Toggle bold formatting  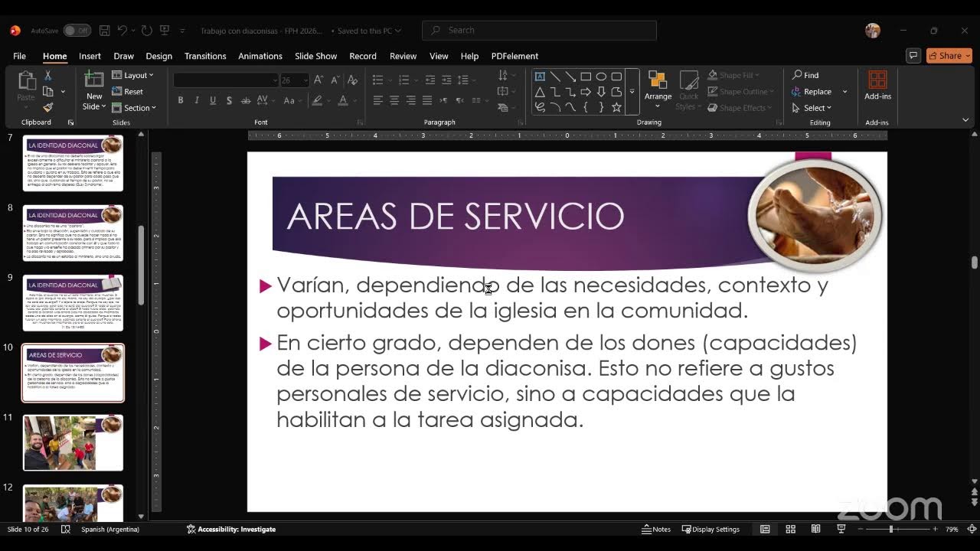point(181,100)
